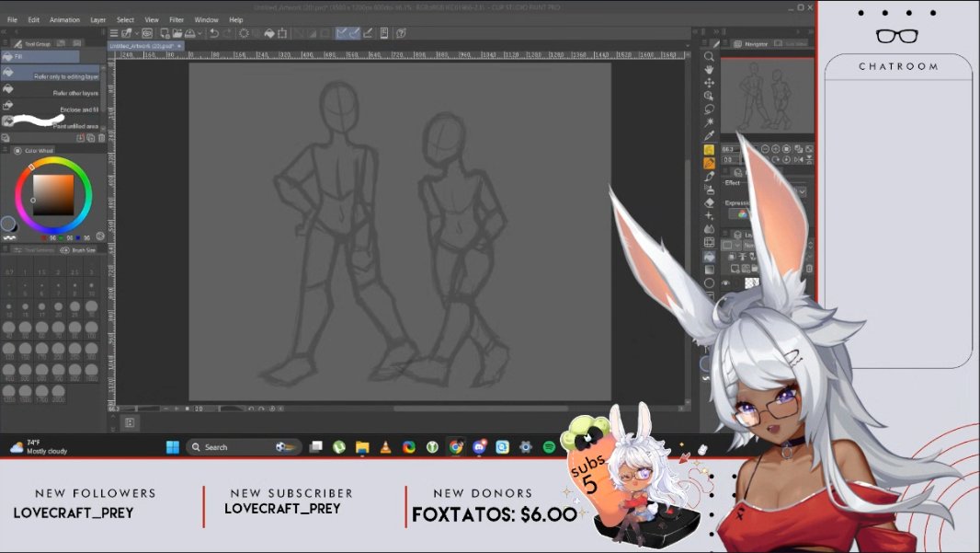Open the Animation menu
Image resolution: width=980 pixels, height=553 pixels.
[x=64, y=20]
